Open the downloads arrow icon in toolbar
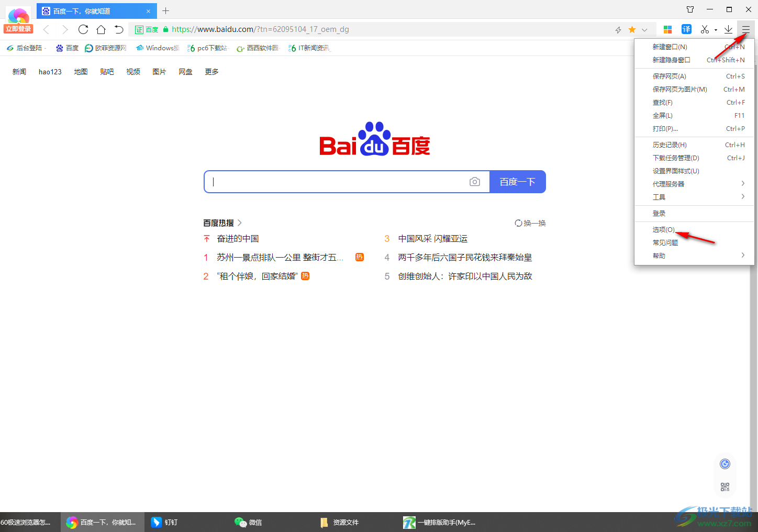Viewport: 758px width, 532px height. (728, 29)
